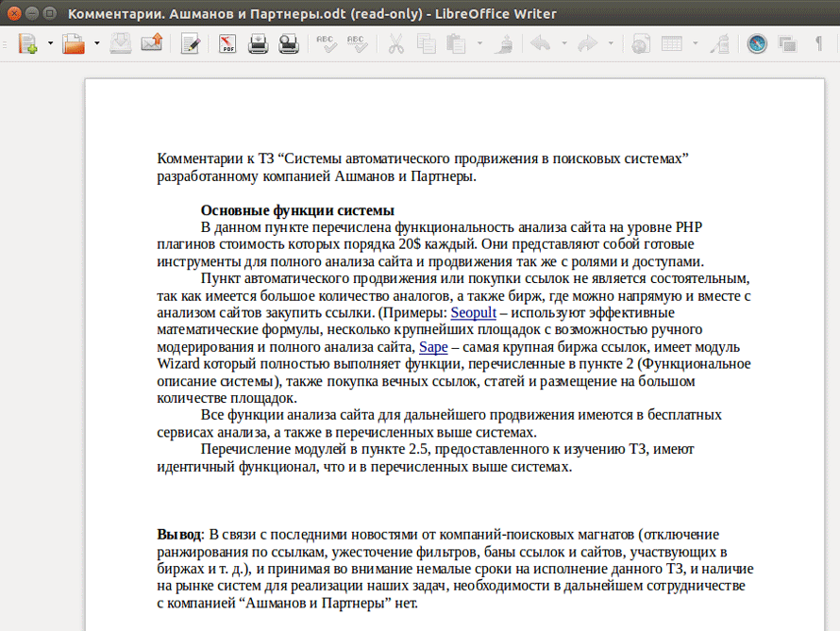This screenshot has height=631, width=840.
Task: Open the Sape hyperlink
Action: [433, 347]
